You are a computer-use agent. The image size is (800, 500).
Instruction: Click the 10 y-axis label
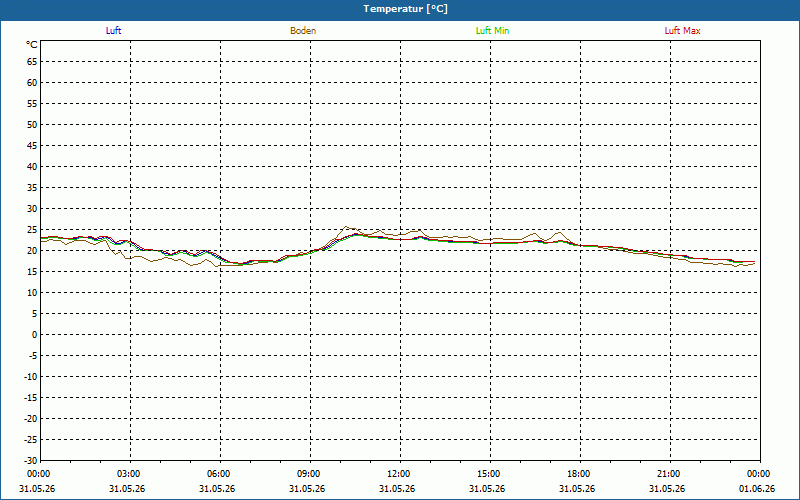(32, 293)
